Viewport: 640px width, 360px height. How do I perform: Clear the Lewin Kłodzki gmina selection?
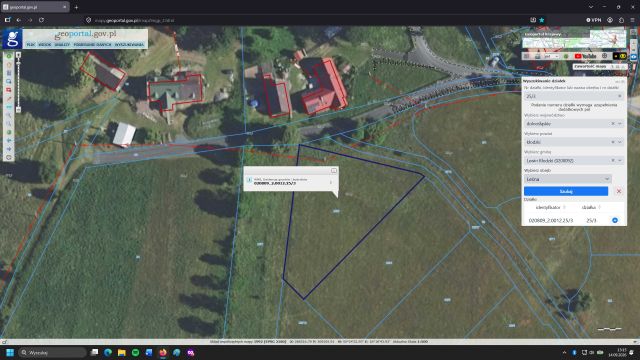pyautogui.click(x=613, y=160)
